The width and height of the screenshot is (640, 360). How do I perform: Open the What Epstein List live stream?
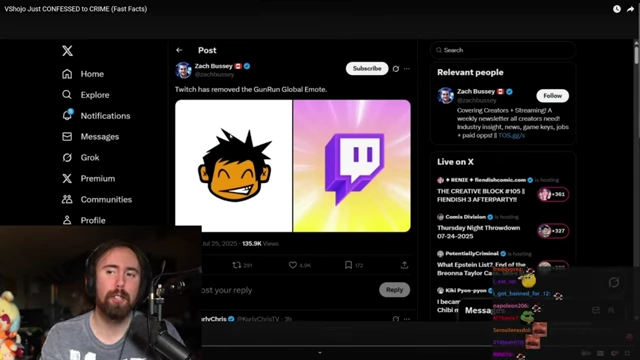[481, 269]
